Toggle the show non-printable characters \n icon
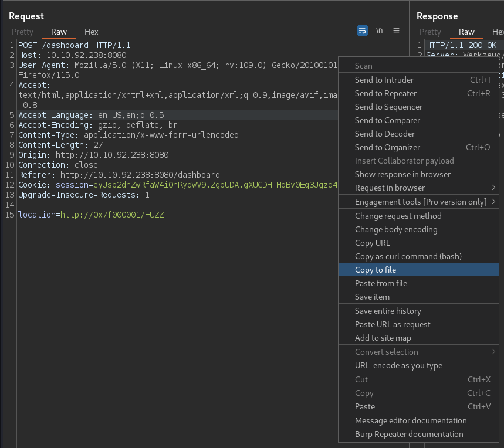504x448 pixels. coord(380,31)
